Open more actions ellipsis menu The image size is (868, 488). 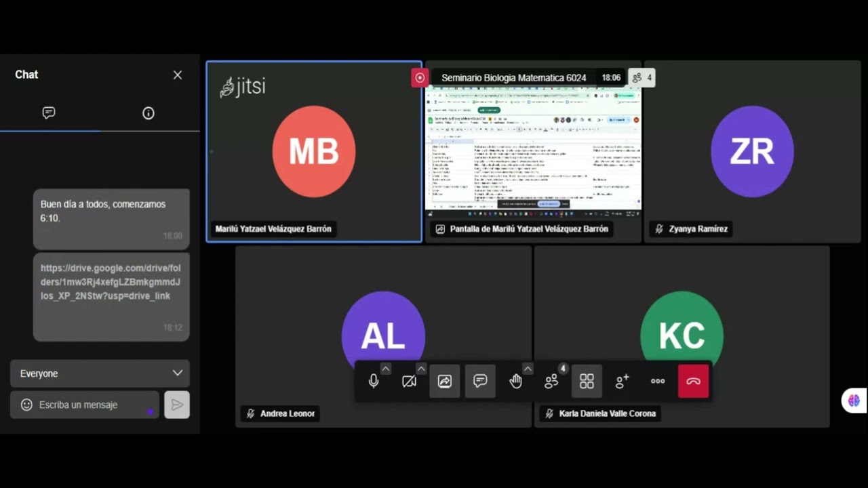point(658,381)
